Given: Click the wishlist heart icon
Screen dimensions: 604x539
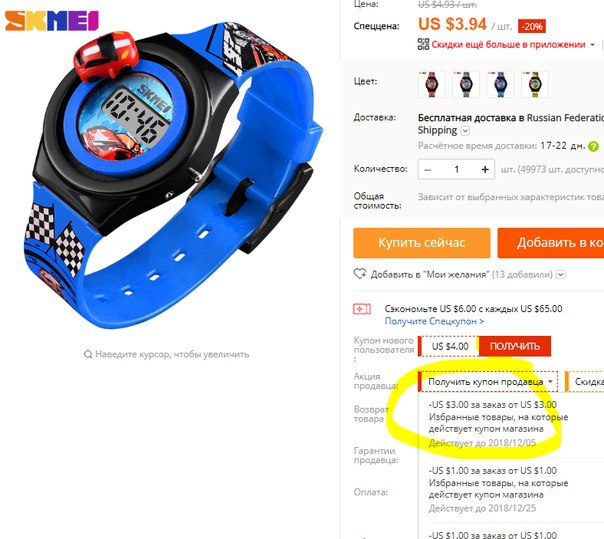Looking at the screenshot, I should (x=360, y=274).
